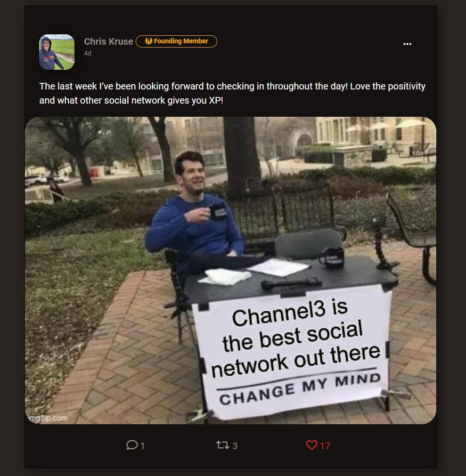Click the imgflip.com watermark on the meme

pyautogui.click(x=47, y=418)
